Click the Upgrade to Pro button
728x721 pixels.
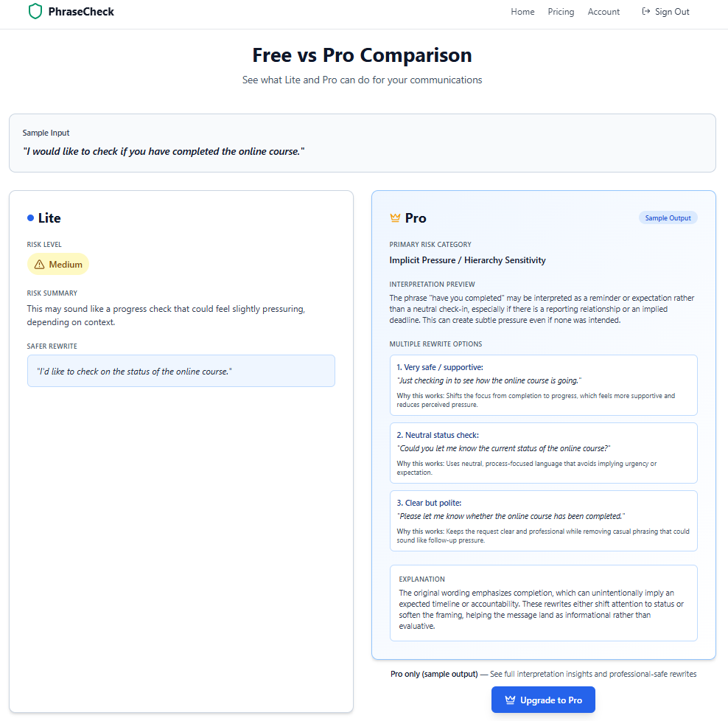coord(543,699)
